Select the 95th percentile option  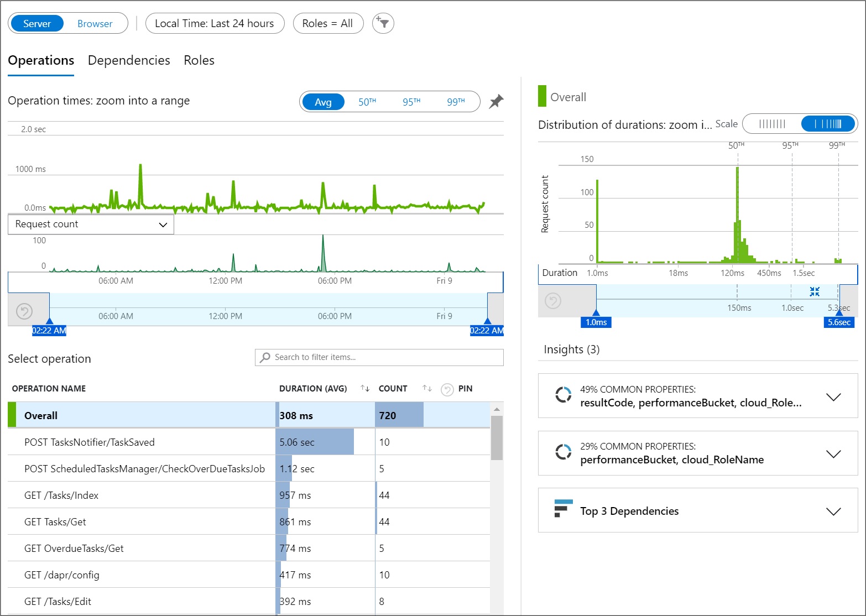411,102
